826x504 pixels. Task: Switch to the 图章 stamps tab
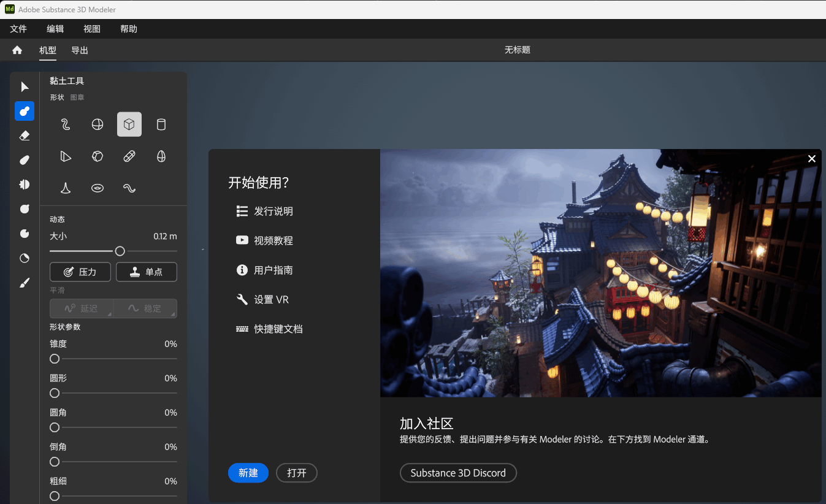point(77,97)
